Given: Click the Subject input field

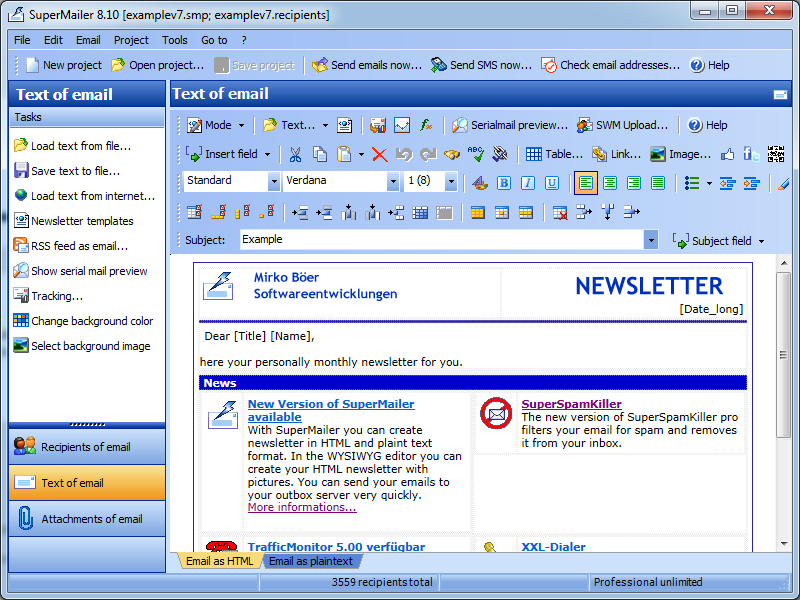Looking at the screenshot, I should tap(442, 240).
